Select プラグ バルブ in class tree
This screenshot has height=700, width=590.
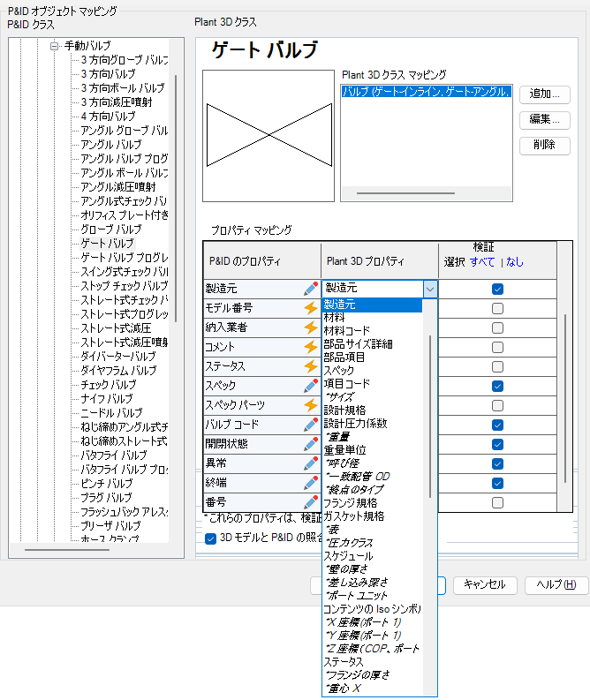point(106,498)
